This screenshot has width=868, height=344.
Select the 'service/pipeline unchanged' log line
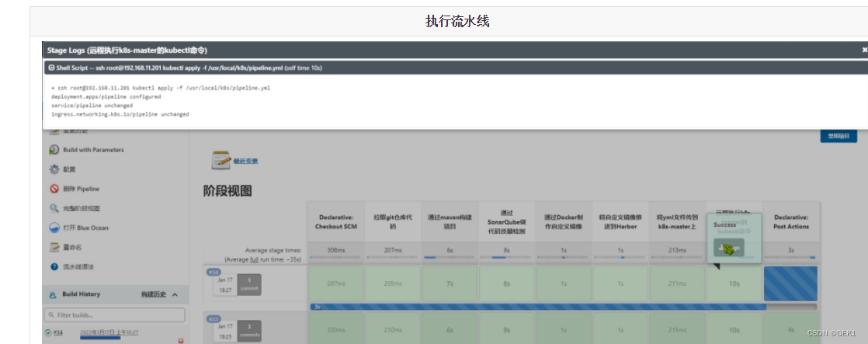pos(92,106)
